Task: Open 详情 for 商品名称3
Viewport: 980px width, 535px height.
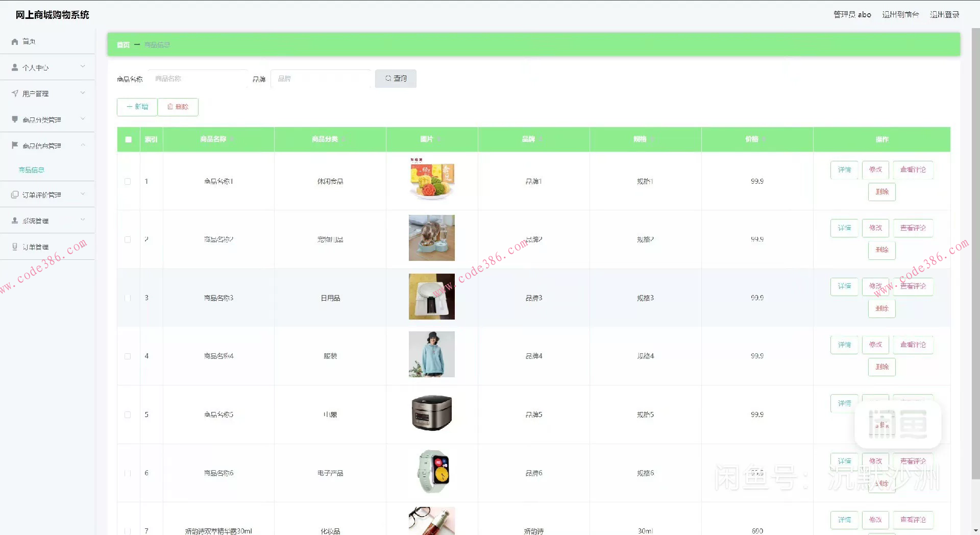Action: 844,286
